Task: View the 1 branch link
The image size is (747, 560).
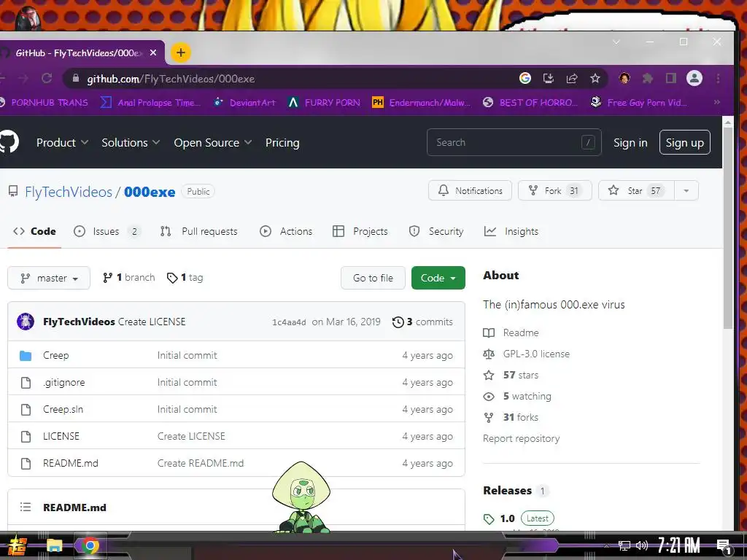Action: coord(128,278)
